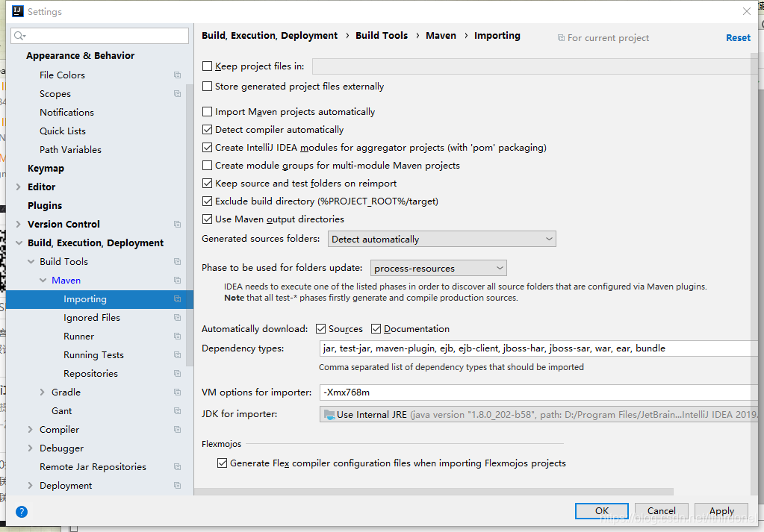
Task: Check Store generated project files externally
Action: click(x=207, y=86)
